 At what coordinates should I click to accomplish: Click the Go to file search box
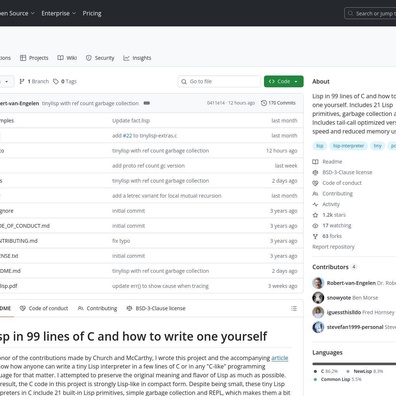pos(219,81)
